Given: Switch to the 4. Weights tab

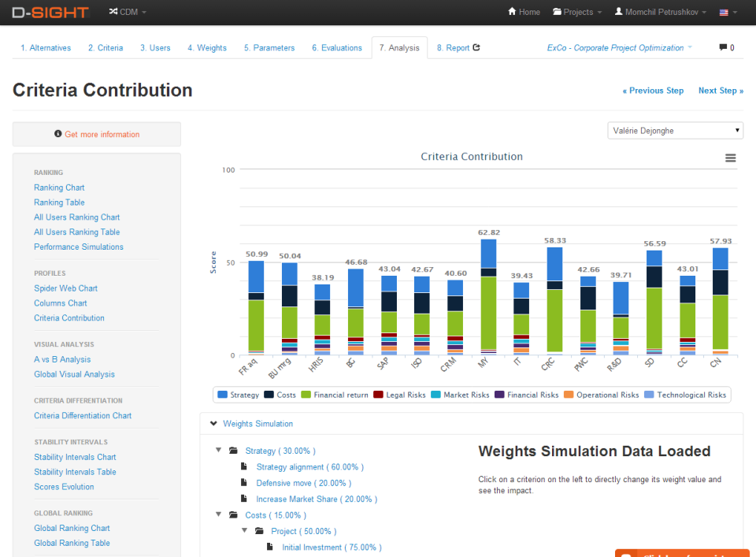Looking at the screenshot, I should pyautogui.click(x=207, y=47).
